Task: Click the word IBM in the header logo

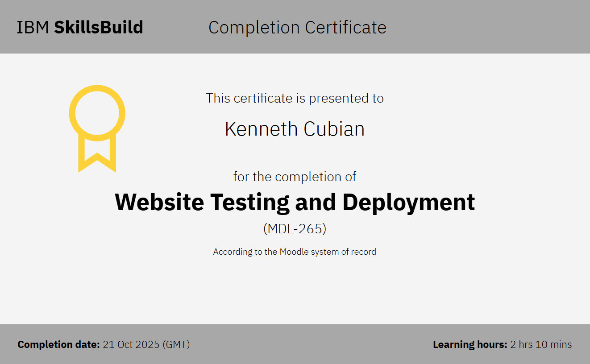Action: tap(33, 28)
